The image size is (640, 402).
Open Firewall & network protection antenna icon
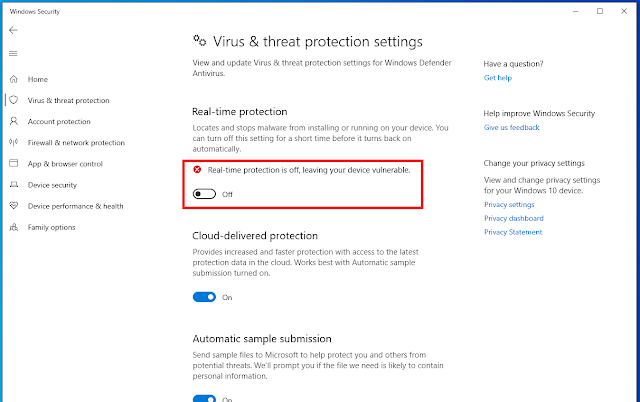[14, 142]
